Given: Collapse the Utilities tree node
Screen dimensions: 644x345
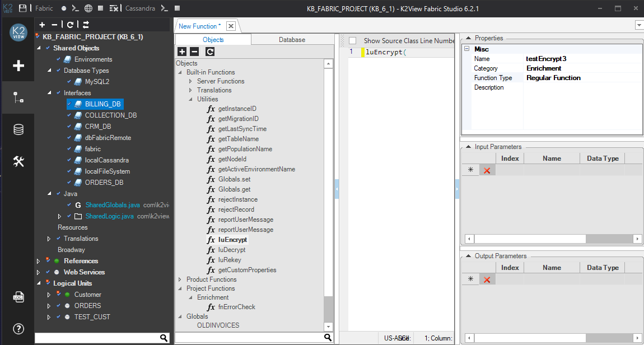Looking at the screenshot, I should (x=190, y=99).
